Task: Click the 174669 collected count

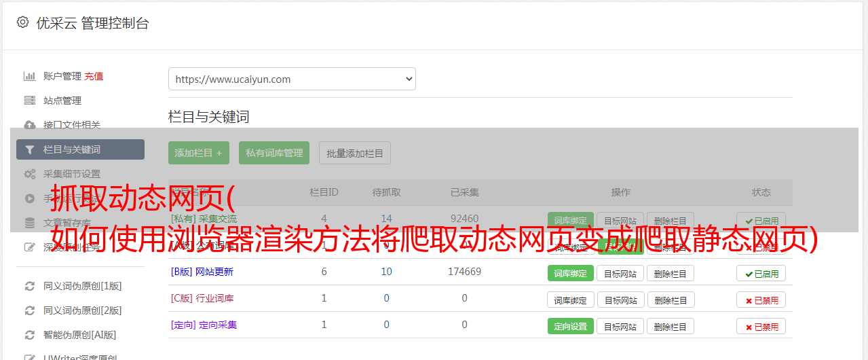Action: click(464, 272)
